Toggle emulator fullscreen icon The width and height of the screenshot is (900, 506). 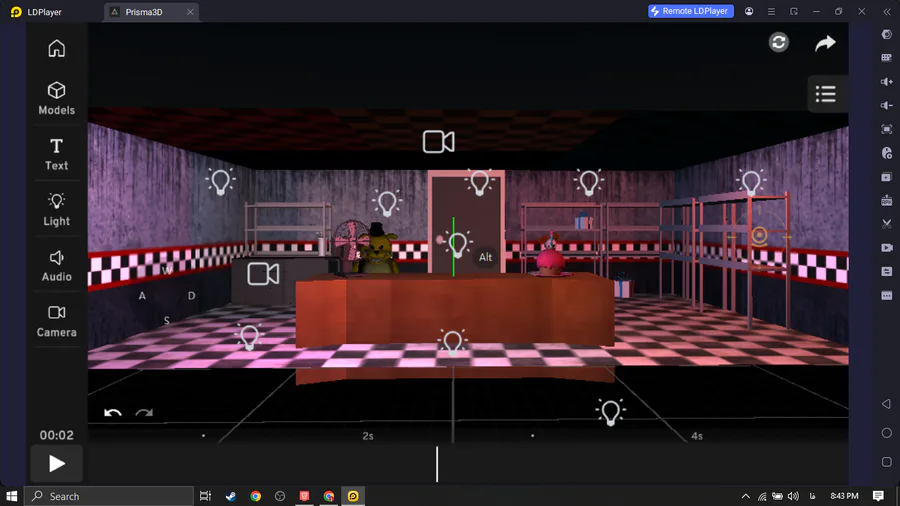[x=886, y=130]
